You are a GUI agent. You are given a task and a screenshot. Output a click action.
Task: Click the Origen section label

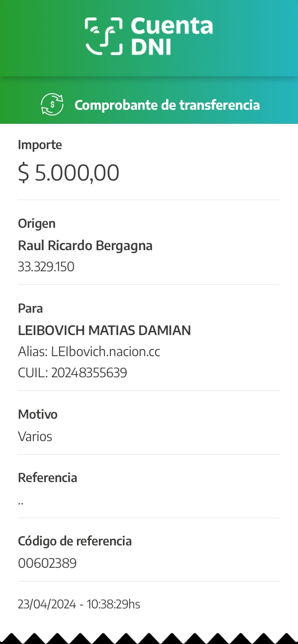click(x=36, y=224)
